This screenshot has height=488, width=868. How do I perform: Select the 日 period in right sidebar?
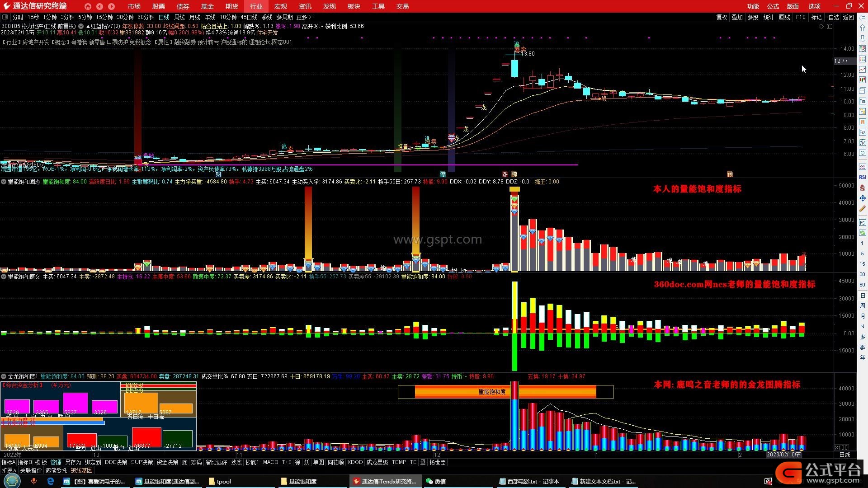tap(863, 296)
